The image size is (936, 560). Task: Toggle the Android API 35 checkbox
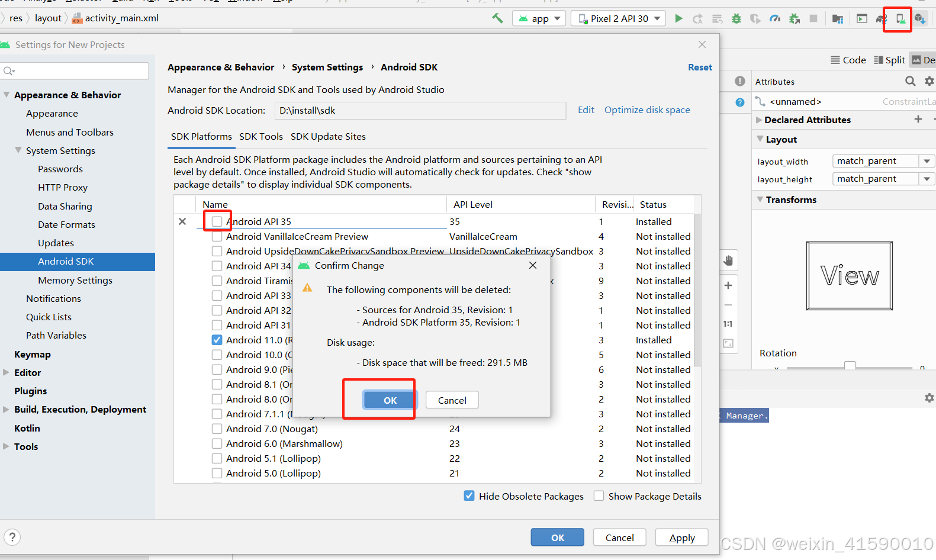tap(217, 221)
